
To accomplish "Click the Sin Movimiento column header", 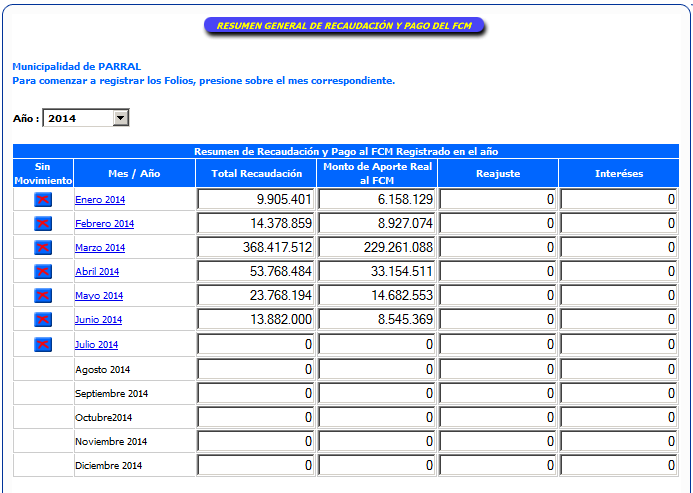I will (x=43, y=173).
